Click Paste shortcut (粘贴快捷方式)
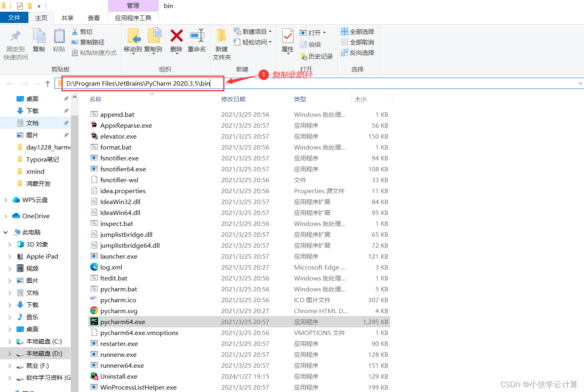 tap(94, 53)
